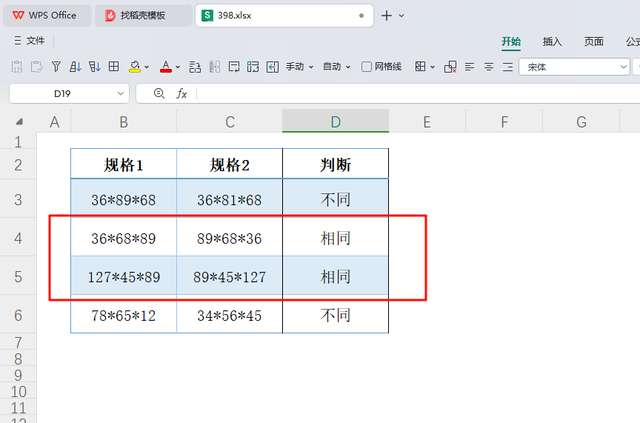
Task: Click cell containing 36*89*68
Action: click(124, 200)
